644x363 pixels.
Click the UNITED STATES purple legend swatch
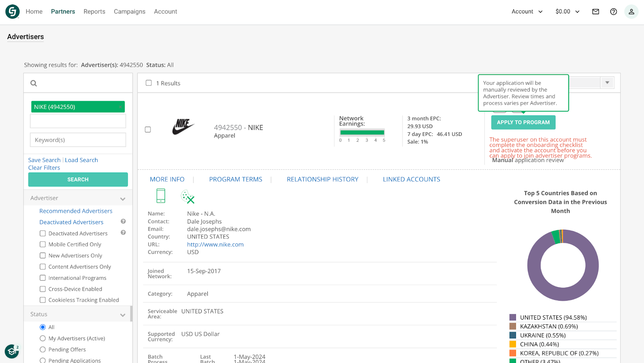pos(513,318)
